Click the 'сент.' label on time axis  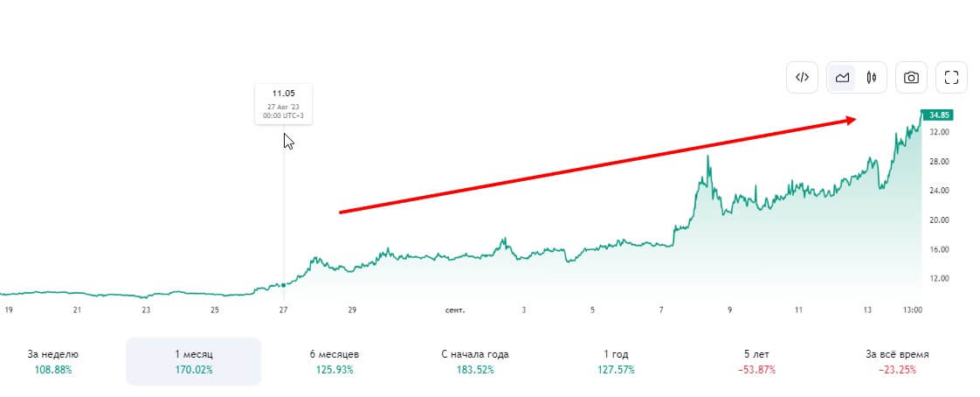[454, 310]
